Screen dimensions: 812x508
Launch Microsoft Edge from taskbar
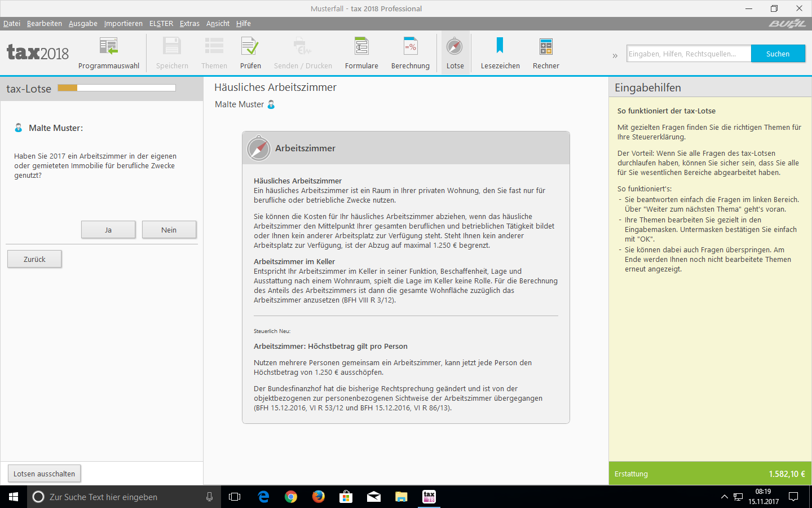(263, 497)
